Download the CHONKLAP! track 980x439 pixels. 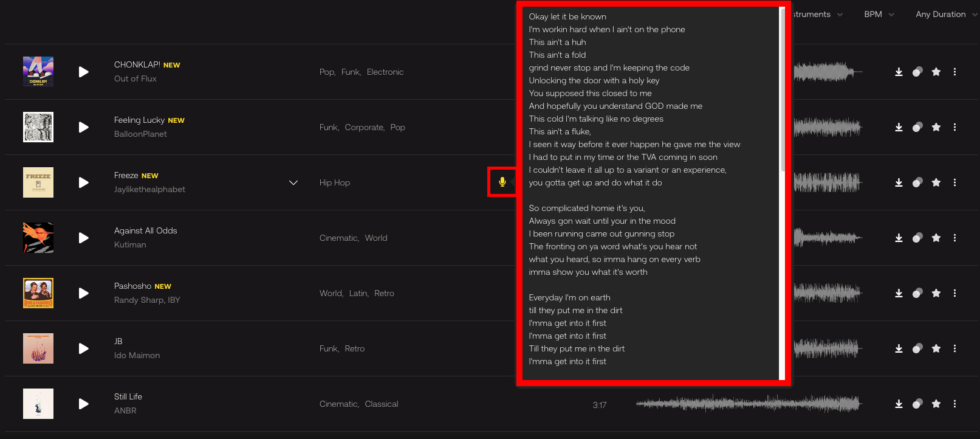pyautogui.click(x=899, y=72)
